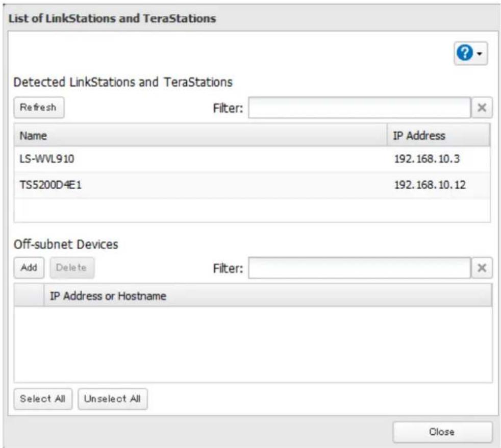Click the IP Address or Hostname header
The image size is (501, 448).
coord(268,295)
